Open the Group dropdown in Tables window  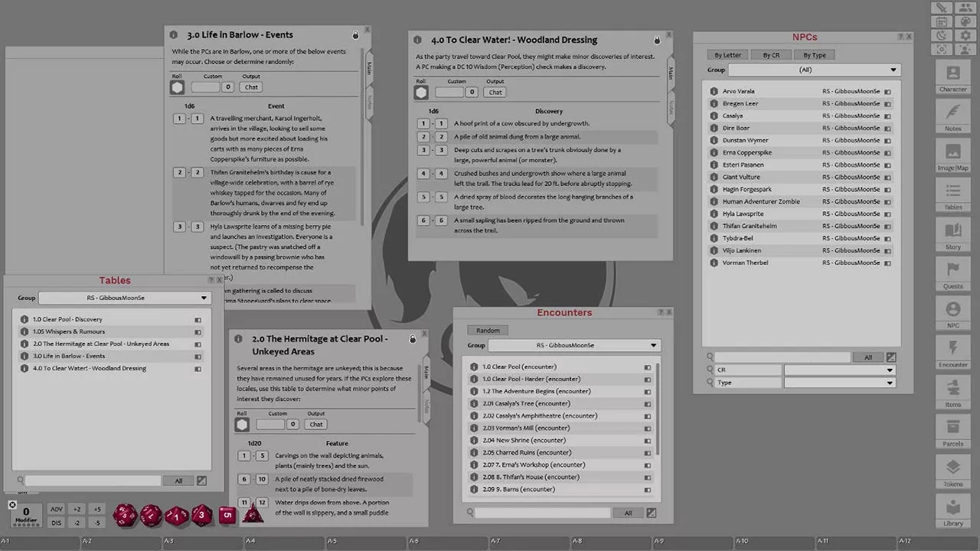[x=124, y=298]
